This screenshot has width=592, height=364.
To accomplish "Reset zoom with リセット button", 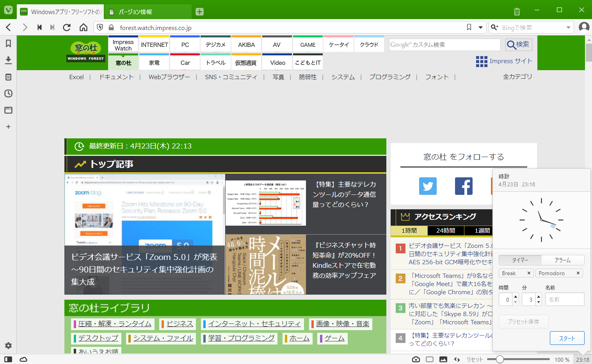I will pos(475,359).
